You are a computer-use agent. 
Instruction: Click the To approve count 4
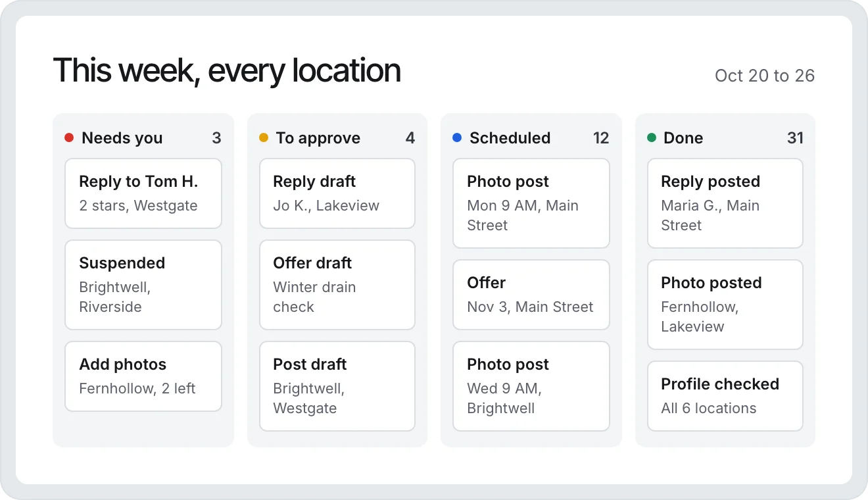pyautogui.click(x=410, y=138)
